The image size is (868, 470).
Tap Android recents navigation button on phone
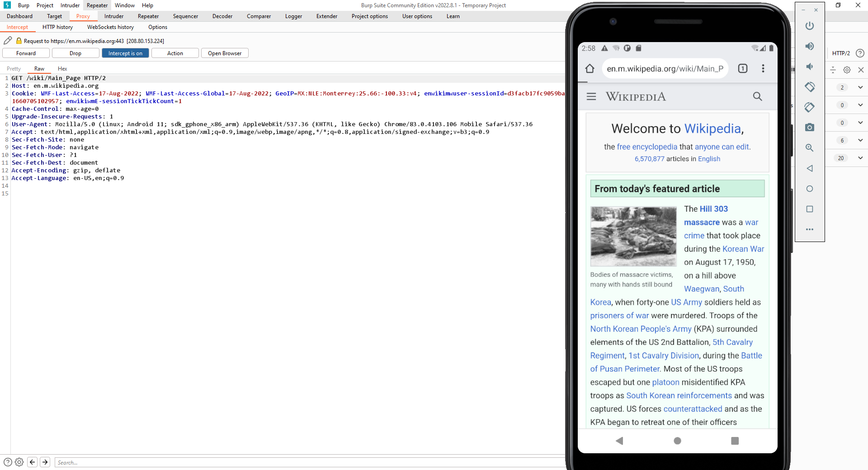[x=735, y=441]
